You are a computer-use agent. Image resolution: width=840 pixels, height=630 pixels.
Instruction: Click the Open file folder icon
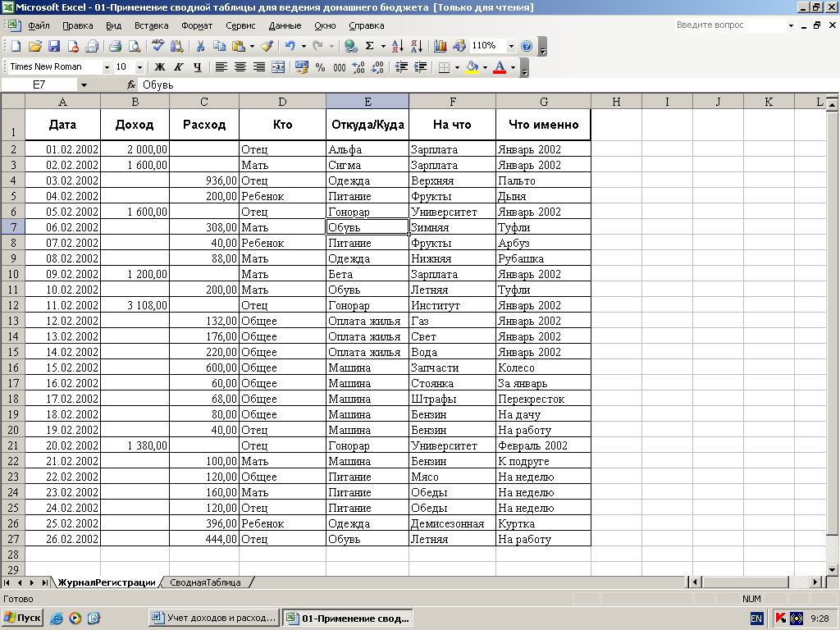[34, 46]
